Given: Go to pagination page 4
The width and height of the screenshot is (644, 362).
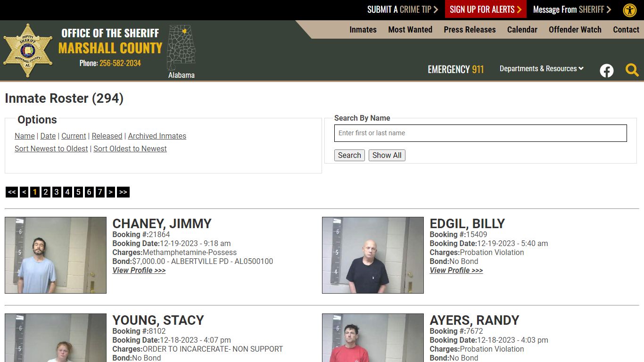Looking at the screenshot, I should tap(67, 192).
